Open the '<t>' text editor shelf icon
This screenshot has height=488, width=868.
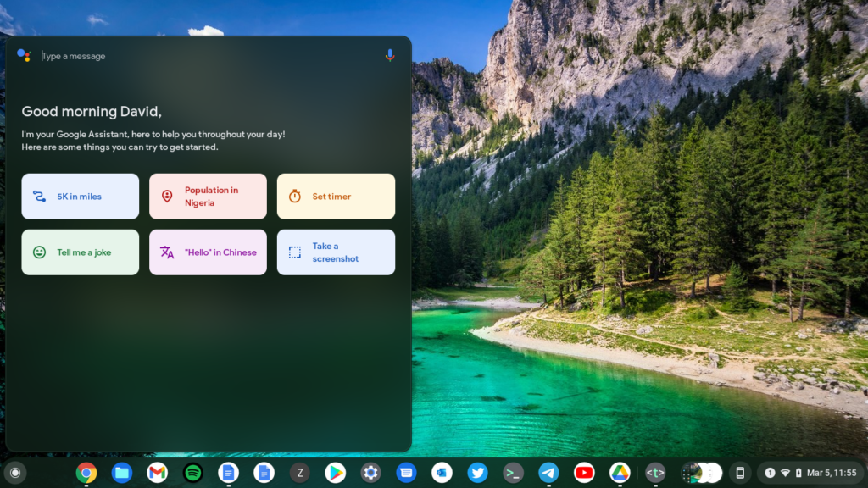click(655, 473)
